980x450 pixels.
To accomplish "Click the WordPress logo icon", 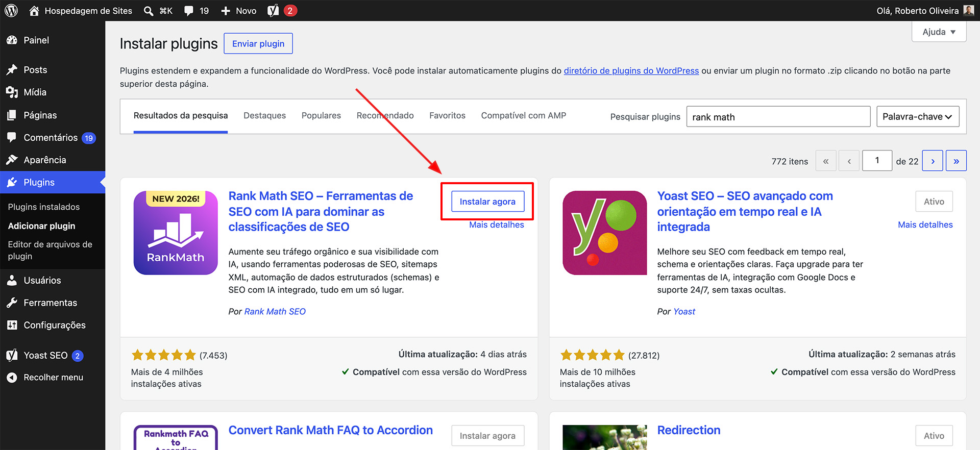I will point(11,11).
